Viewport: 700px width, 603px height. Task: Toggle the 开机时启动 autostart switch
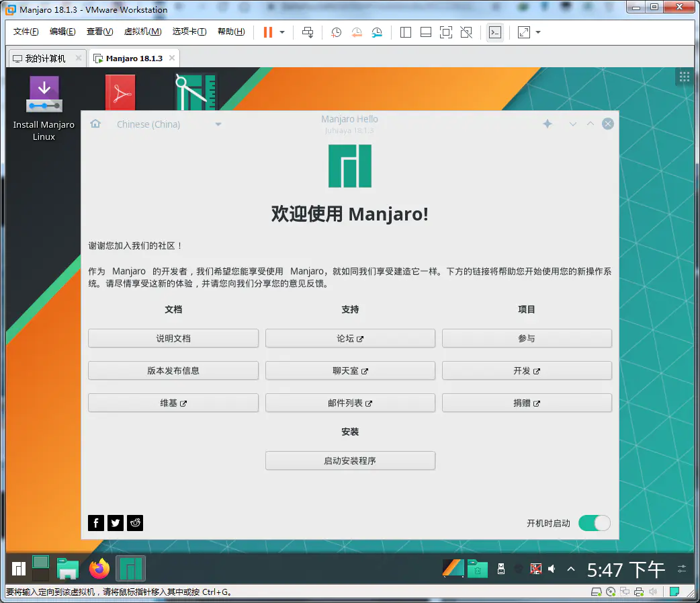(x=595, y=522)
